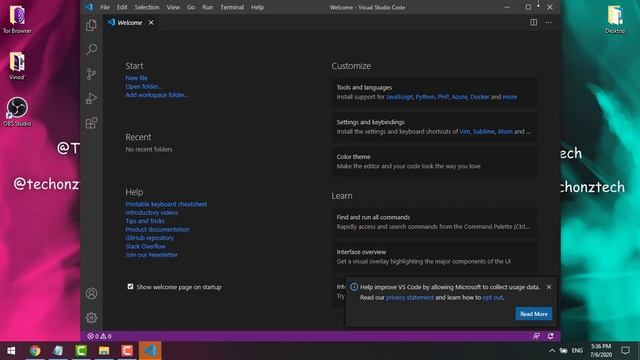Install JavaScript language support link

point(399,97)
